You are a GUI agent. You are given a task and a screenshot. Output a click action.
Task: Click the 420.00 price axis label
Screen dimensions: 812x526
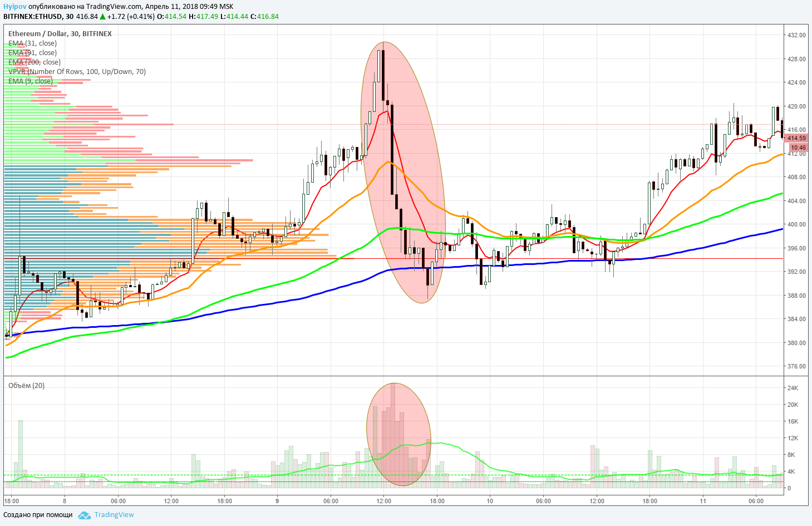[x=796, y=106]
